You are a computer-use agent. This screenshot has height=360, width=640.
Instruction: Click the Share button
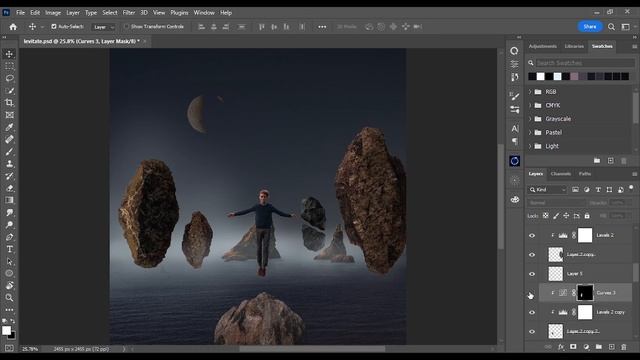pos(589,27)
